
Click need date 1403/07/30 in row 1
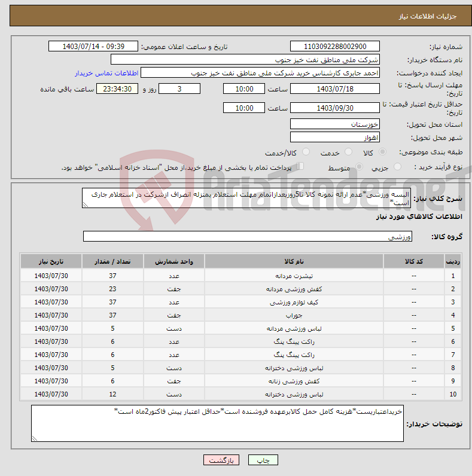click(x=51, y=276)
